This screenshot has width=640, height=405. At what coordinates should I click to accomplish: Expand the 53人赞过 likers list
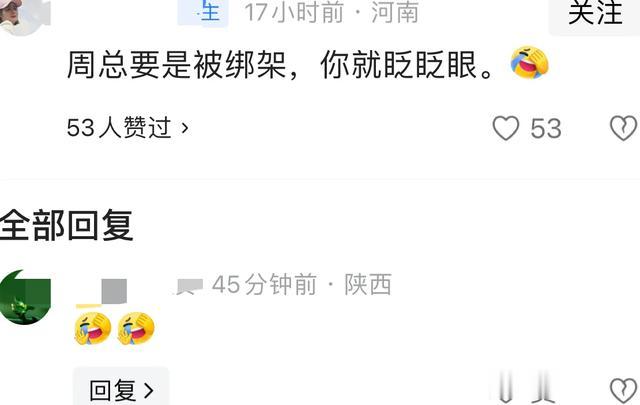[127, 128]
